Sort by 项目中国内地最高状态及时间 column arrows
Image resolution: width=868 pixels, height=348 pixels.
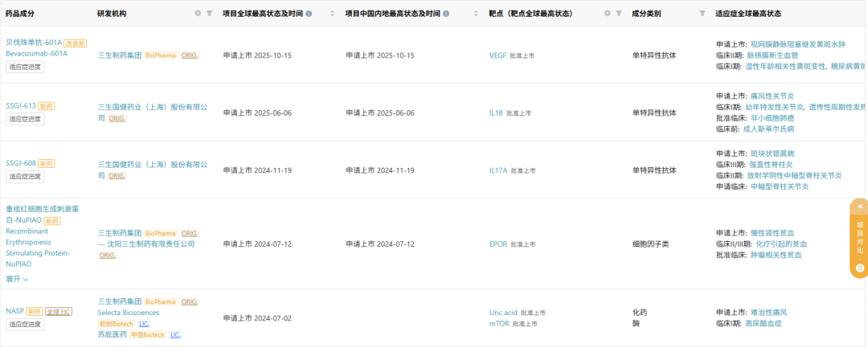click(476, 14)
